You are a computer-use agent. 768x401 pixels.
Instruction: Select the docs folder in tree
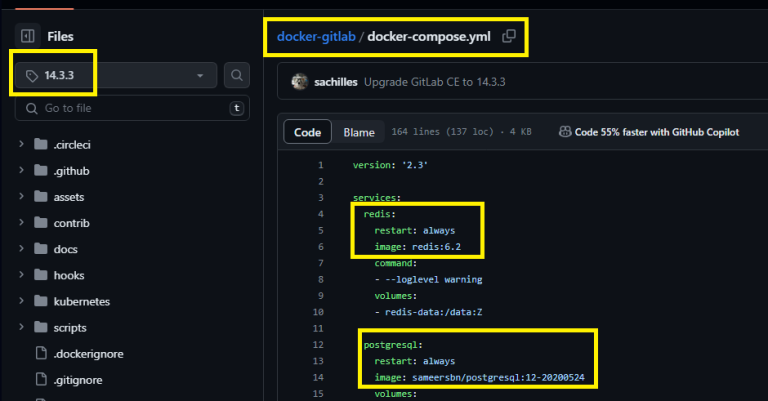tap(65, 249)
